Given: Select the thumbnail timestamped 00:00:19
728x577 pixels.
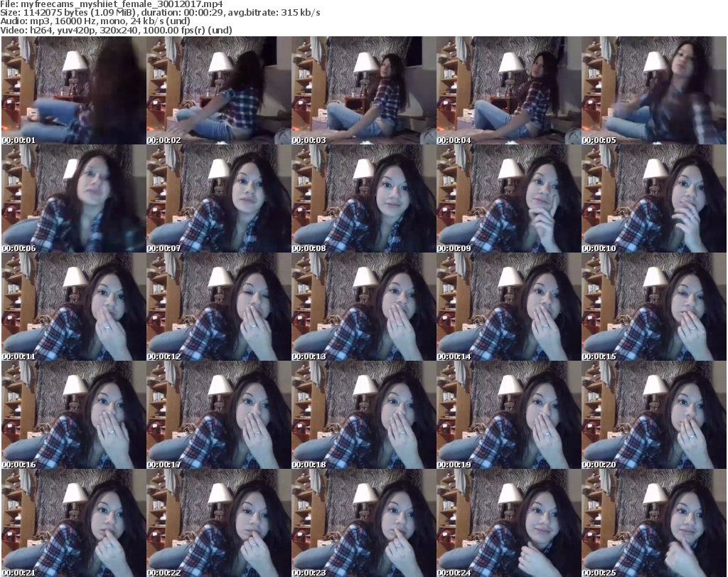Looking at the screenshot, I should (508, 415).
